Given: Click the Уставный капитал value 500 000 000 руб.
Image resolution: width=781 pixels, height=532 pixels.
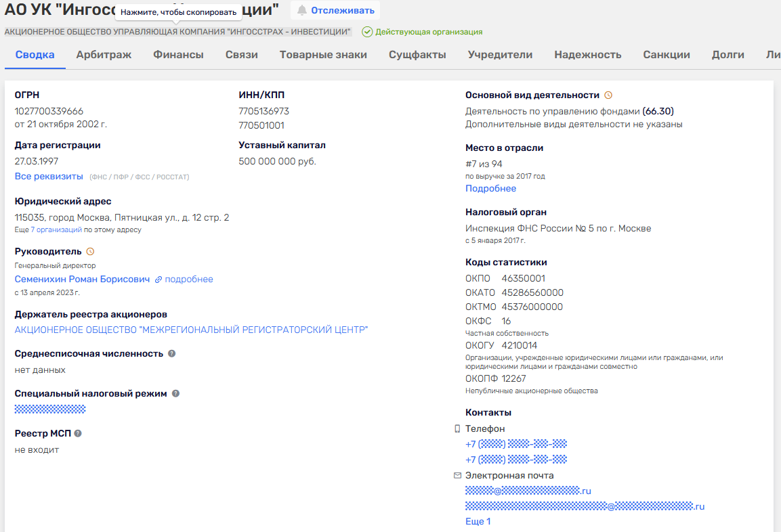Looking at the screenshot, I should [x=278, y=161].
